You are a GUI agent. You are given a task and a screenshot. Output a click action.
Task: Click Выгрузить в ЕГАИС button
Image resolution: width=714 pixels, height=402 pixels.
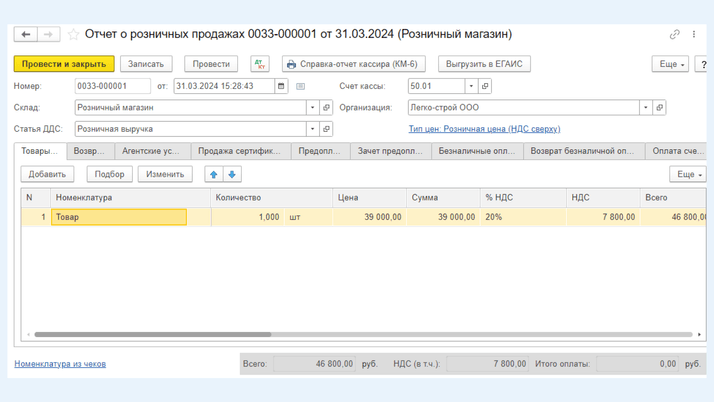484,64
